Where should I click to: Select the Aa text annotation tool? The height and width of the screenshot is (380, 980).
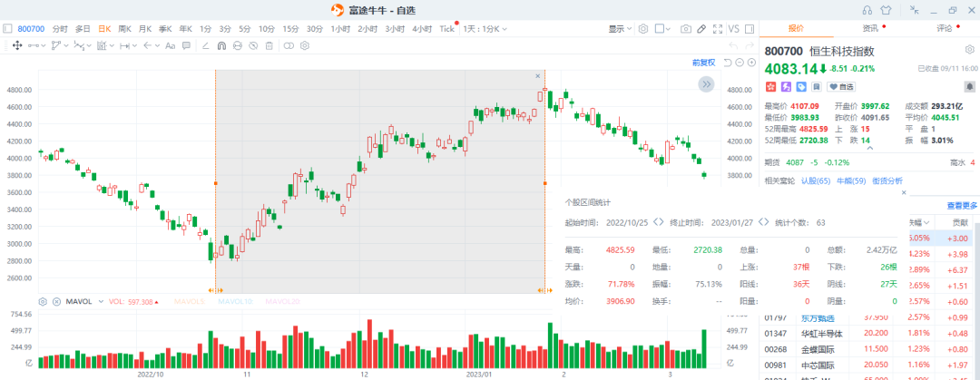170,45
